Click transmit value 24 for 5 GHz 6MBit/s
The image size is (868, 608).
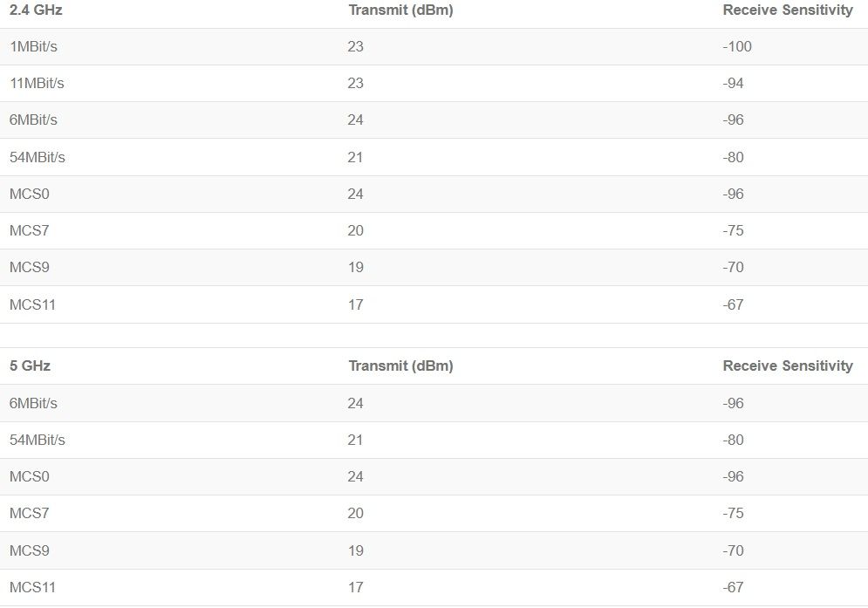point(355,404)
